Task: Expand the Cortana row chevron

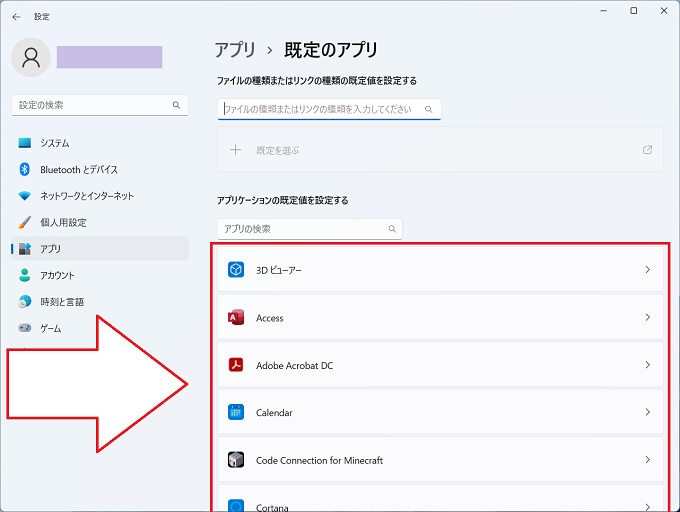Action: click(x=647, y=507)
